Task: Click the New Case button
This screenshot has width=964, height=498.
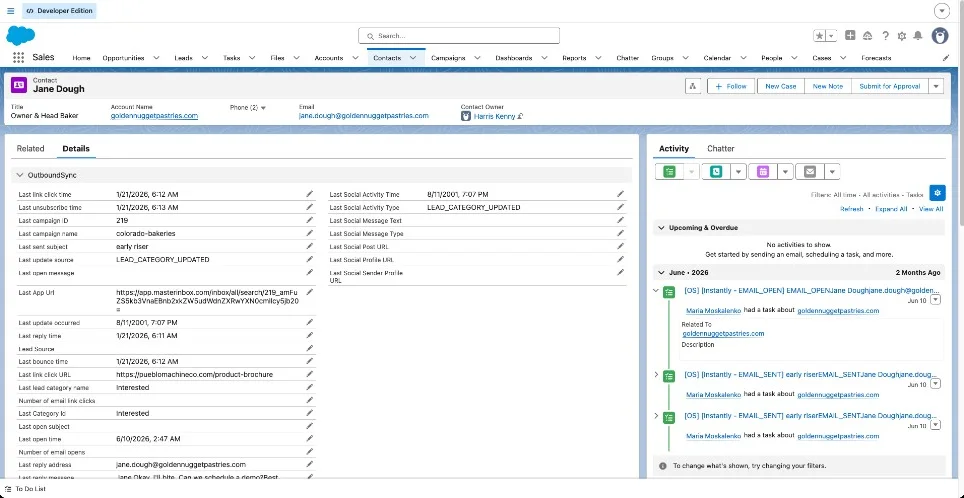Action: click(x=780, y=86)
